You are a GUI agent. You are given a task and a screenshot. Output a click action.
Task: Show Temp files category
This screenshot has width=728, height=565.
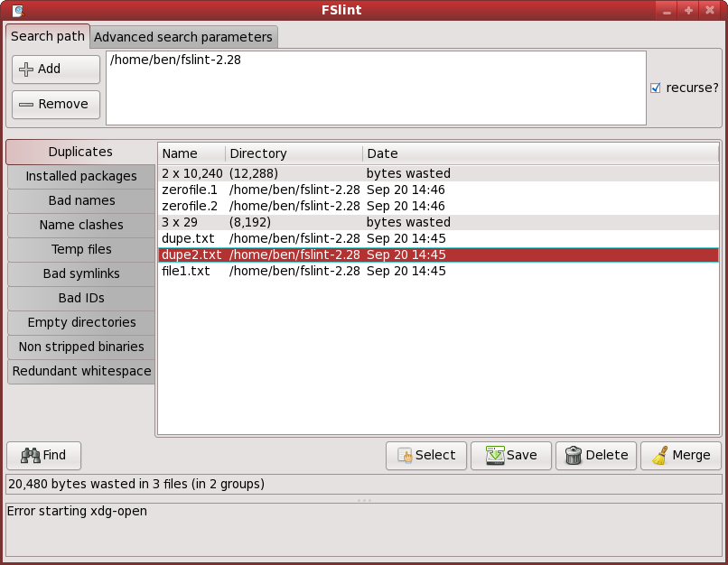(81, 250)
